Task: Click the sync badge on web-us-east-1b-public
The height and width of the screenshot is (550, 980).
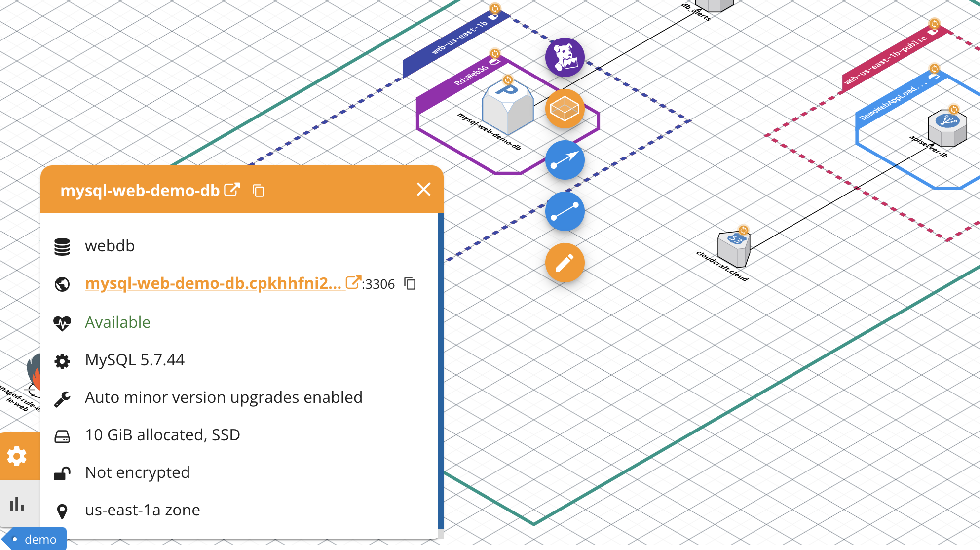Action: pos(934,23)
